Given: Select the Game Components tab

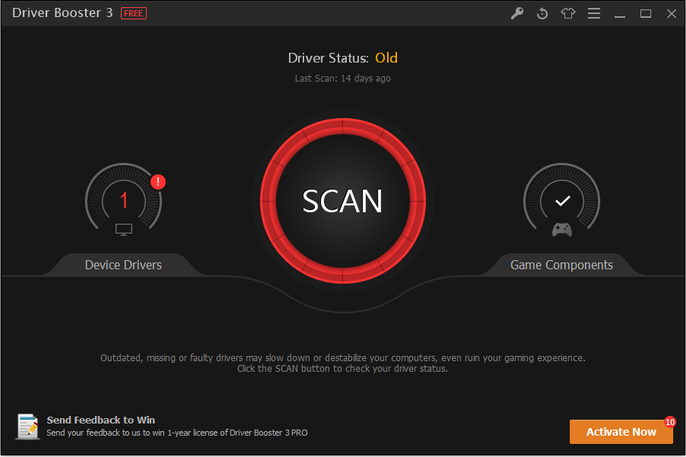Looking at the screenshot, I should point(561,265).
